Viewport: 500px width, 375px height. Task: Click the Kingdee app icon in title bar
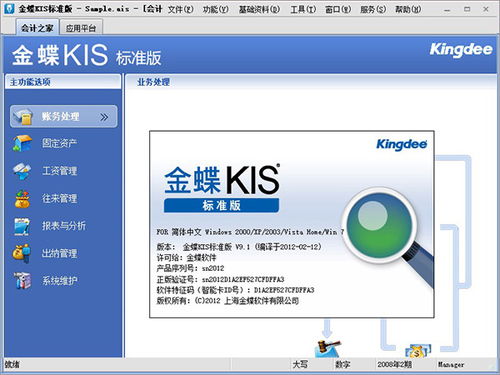click(x=9, y=9)
